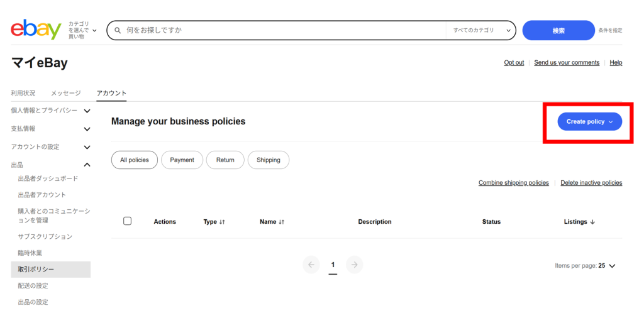The image size is (644, 323).
Task: Filter by All policies
Action: pos(135,160)
